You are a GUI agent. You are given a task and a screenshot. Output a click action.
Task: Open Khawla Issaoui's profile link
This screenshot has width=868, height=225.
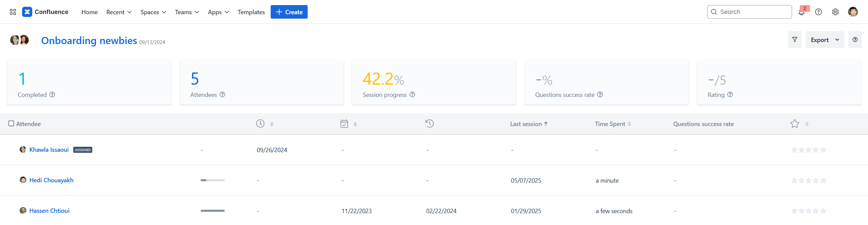point(49,150)
